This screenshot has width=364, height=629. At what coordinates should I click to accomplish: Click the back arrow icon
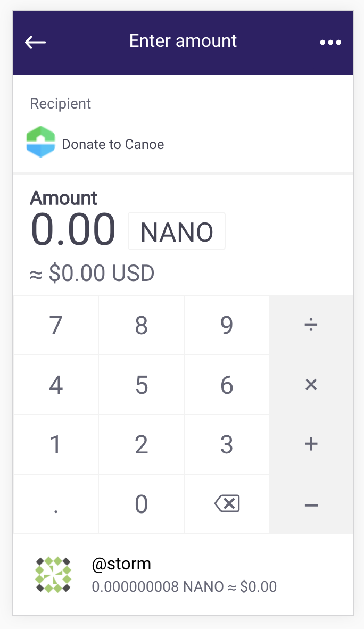[x=35, y=42]
